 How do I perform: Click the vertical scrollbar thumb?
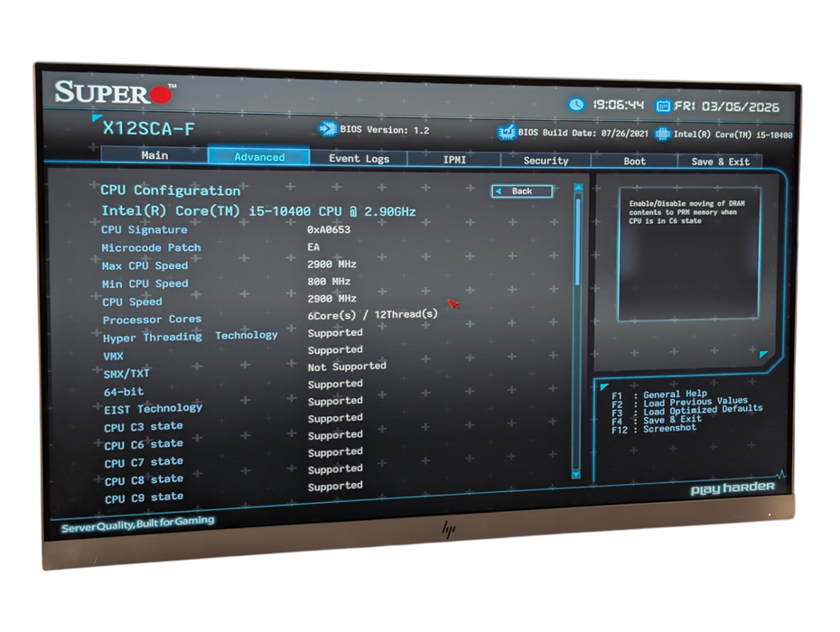[577, 241]
